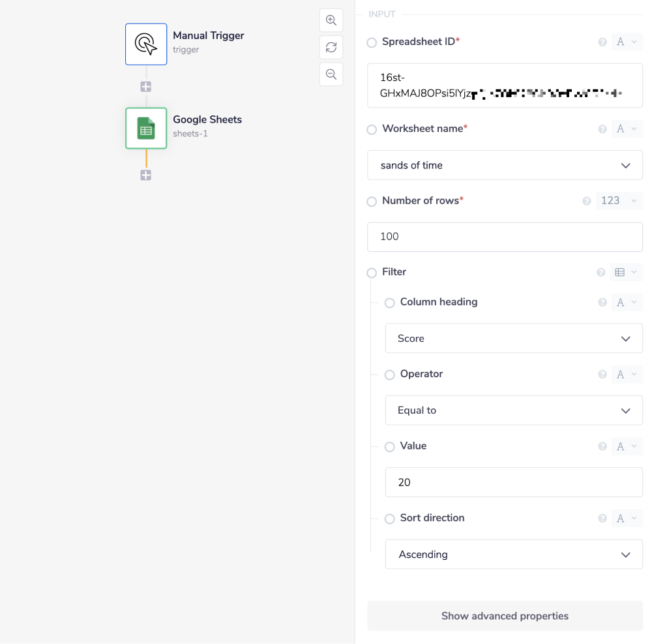Click the plus icon below Manual Trigger
This screenshot has width=652, height=644.
(x=145, y=86)
